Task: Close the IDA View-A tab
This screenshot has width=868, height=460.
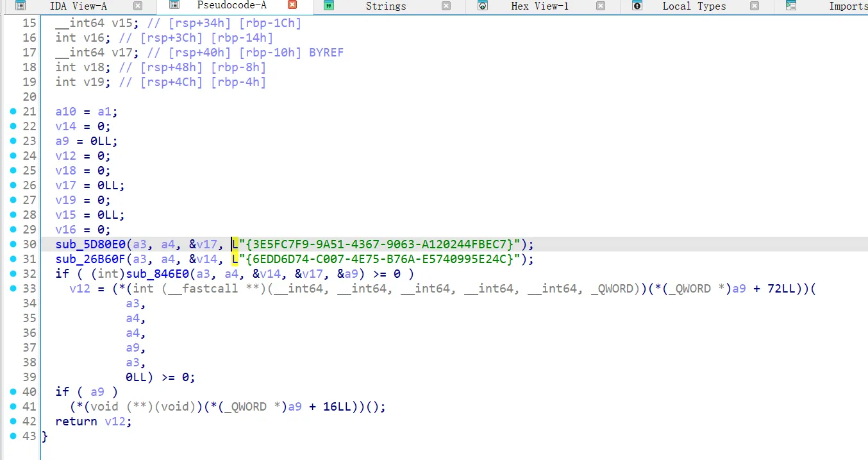Action: 138,6
